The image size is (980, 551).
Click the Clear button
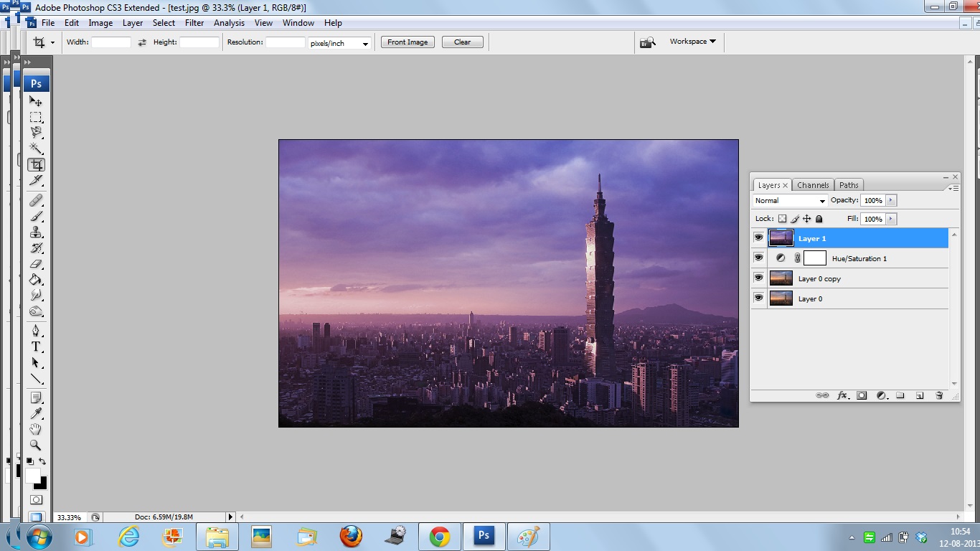(x=463, y=42)
